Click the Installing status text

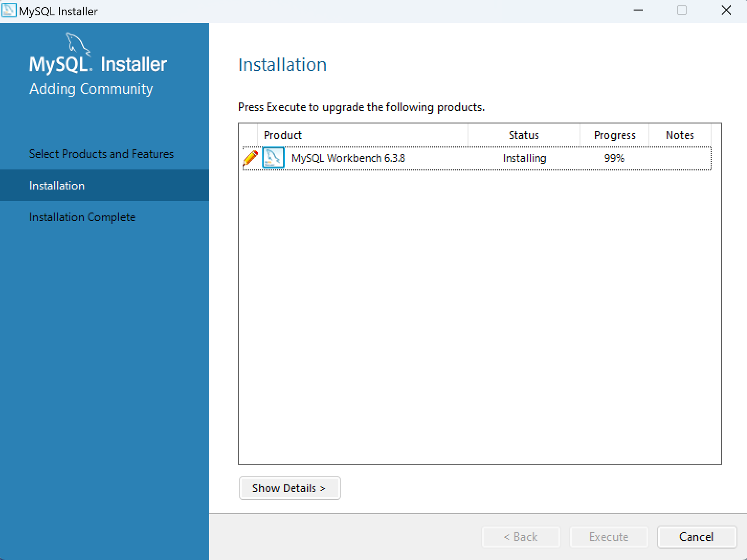click(x=524, y=158)
